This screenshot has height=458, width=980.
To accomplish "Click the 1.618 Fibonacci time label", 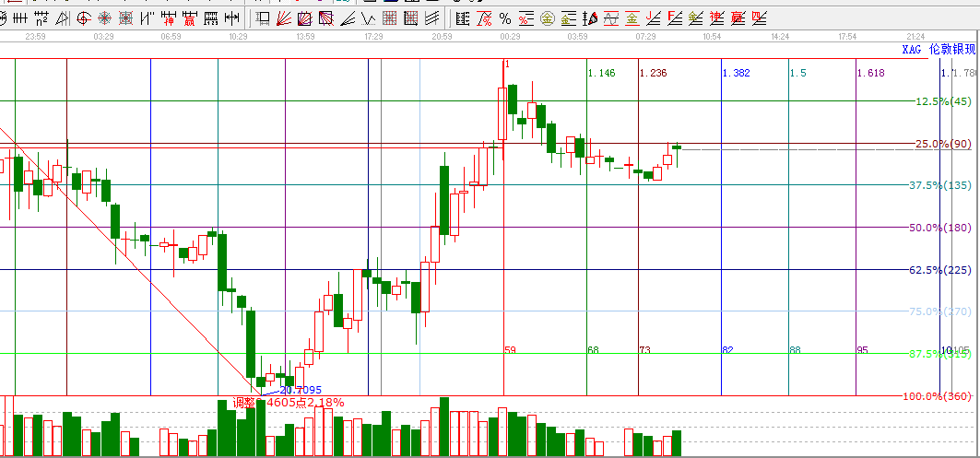I will pos(870,73).
